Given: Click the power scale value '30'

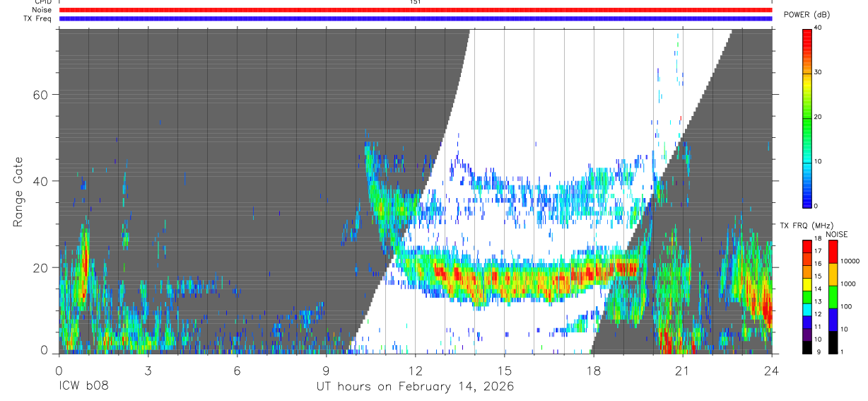Looking at the screenshot, I should click(818, 72).
